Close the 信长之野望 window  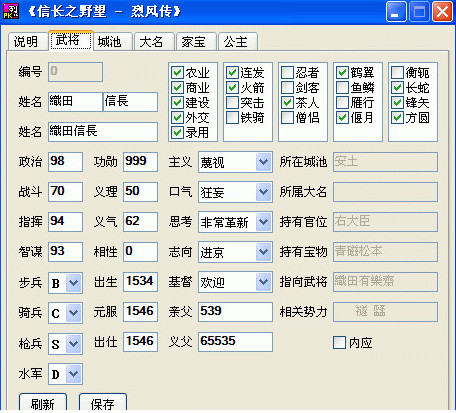(442, 12)
